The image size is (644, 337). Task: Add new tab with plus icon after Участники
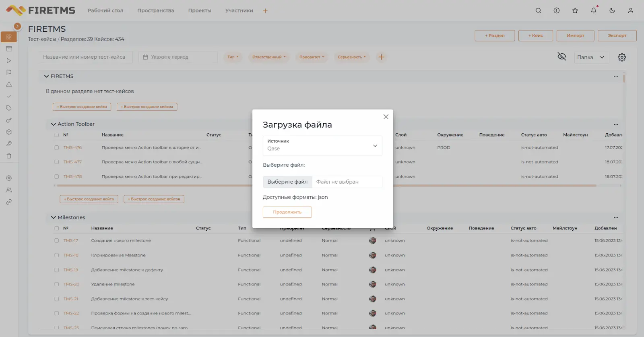pyautogui.click(x=265, y=11)
